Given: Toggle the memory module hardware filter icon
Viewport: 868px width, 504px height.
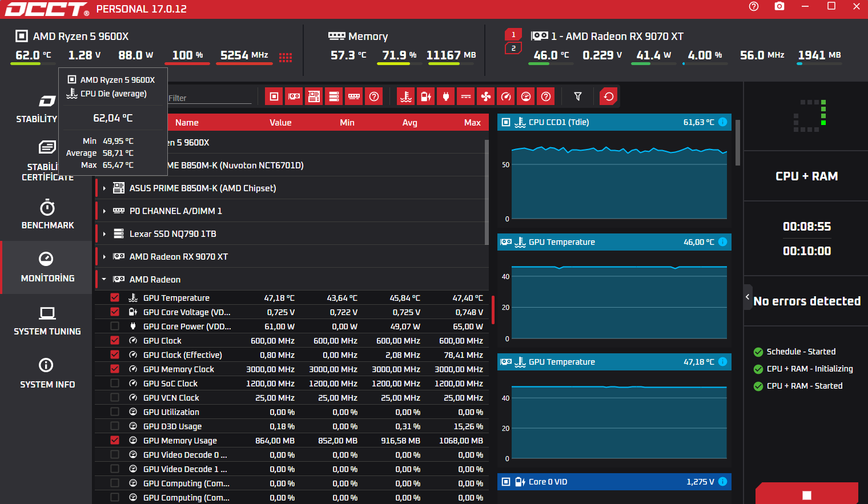Looking at the screenshot, I should pos(354,96).
